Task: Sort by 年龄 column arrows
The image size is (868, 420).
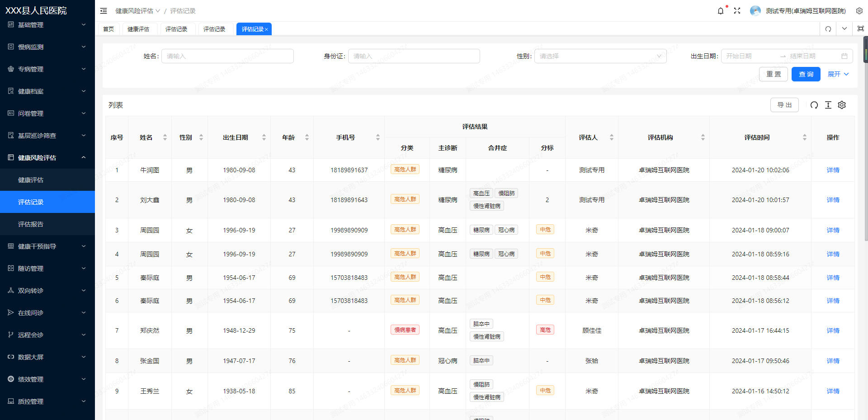Action: (x=307, y=137)
